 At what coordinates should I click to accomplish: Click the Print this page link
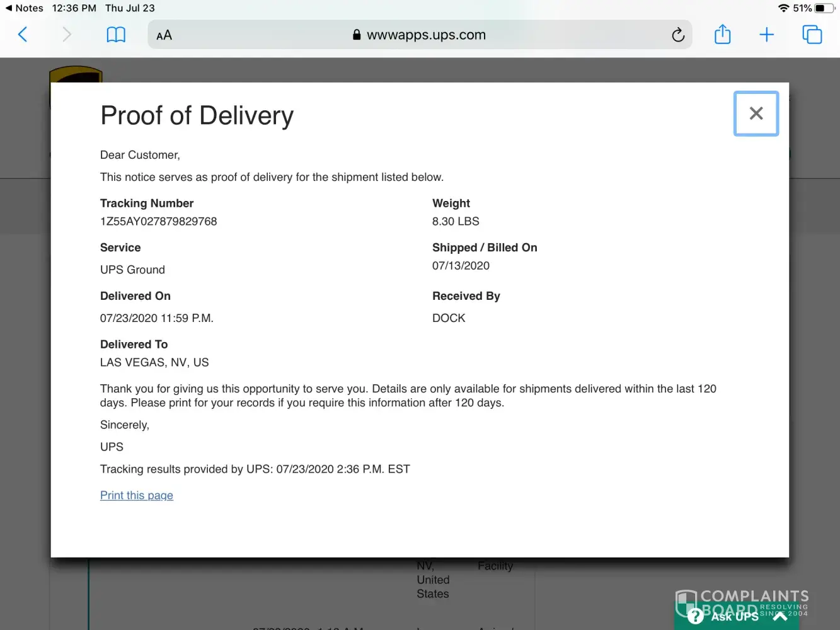coord(137,495)
